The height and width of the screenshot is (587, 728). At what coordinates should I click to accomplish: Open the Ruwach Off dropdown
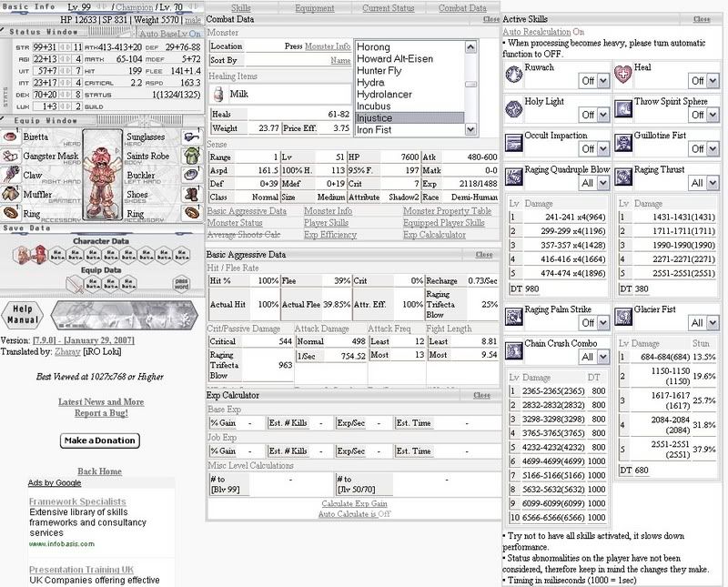[593, 81]
